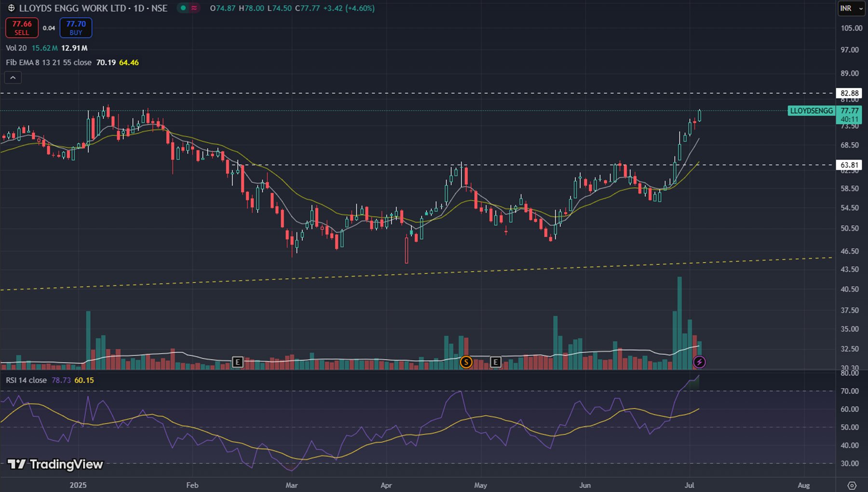Click the EMA value 64.46 in legend
868x492 pixels.
[x=129, y=62]
